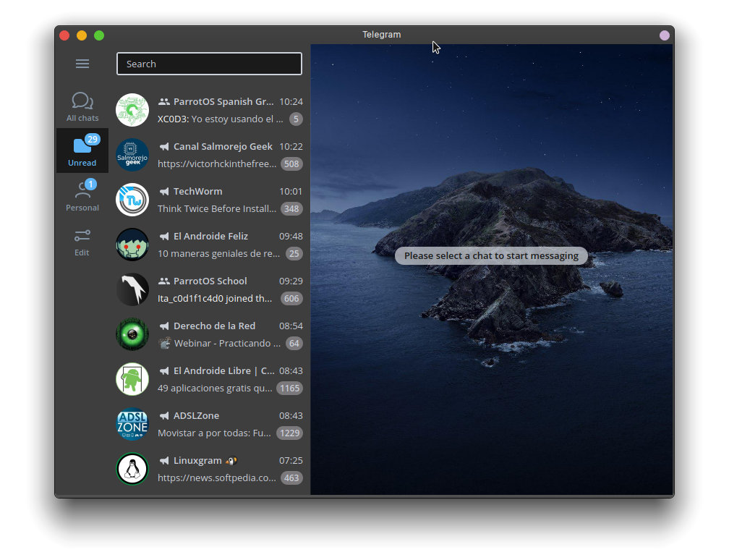Click megaphone icon beside ADSLZone
This screenshot has height=560, width=729.
click(164, 416)
